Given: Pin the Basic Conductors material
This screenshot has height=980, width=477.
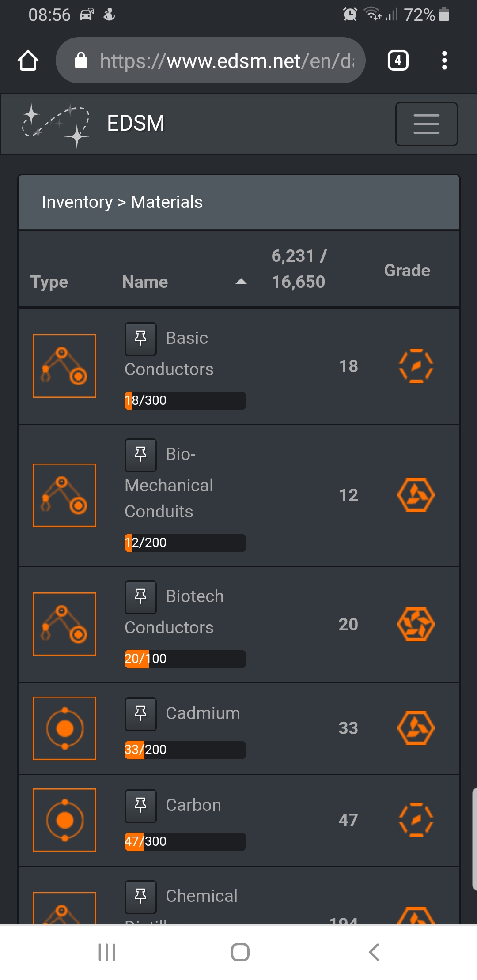Looking at the screenshot, I should pyautogui.click(x=140, y=339).
